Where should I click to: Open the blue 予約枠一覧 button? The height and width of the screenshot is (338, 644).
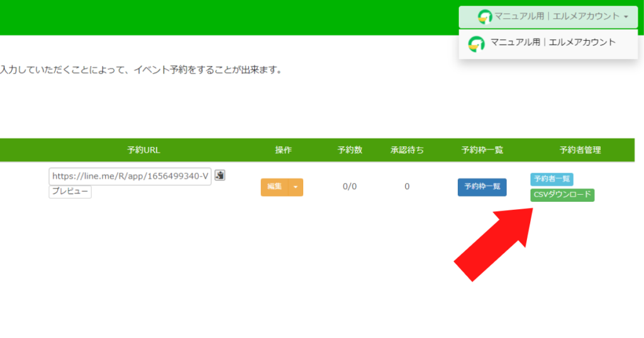(482, 187)
